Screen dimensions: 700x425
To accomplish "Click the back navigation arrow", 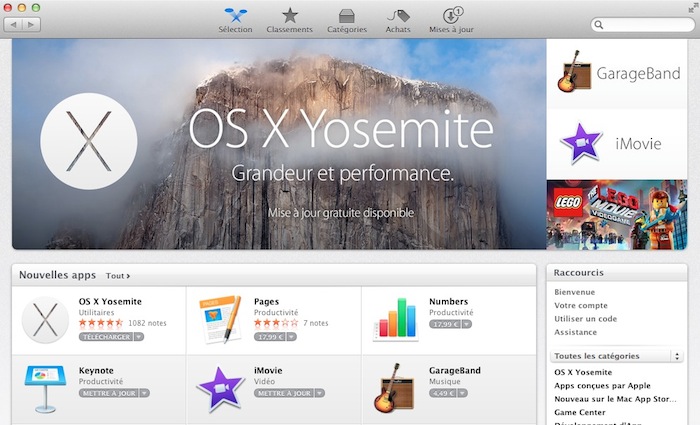I will pyautogui.click(x=13, y=25).
